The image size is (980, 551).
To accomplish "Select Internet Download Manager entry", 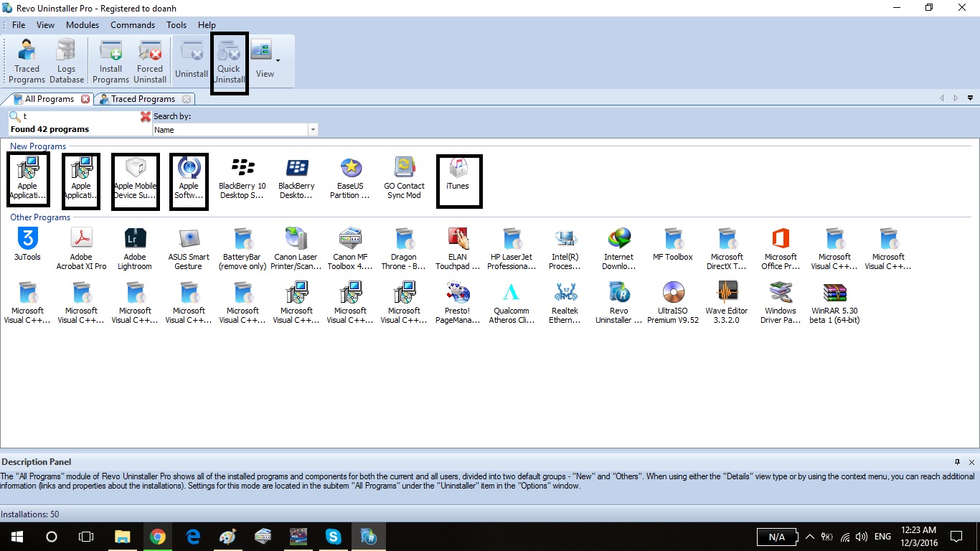I will point(619,249).
